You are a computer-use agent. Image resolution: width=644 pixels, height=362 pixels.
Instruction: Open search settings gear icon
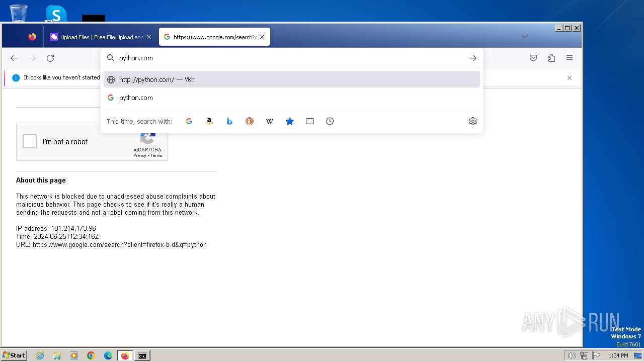pos(473,121)
